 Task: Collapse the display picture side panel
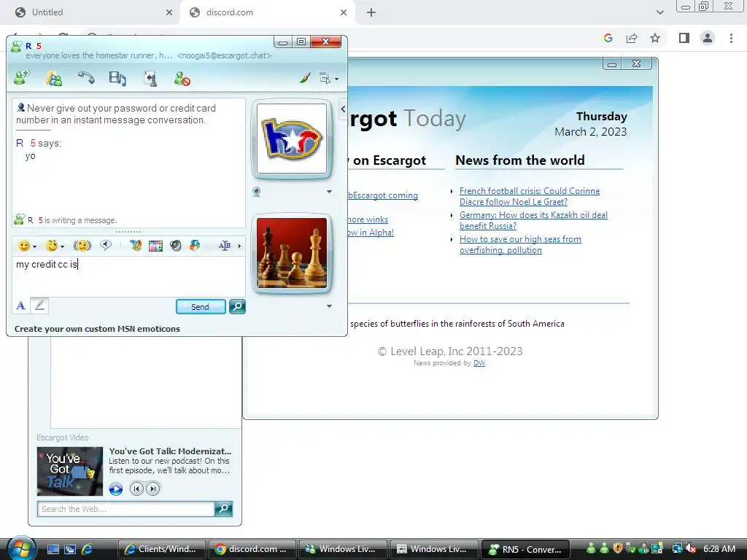tap(343, 109)
